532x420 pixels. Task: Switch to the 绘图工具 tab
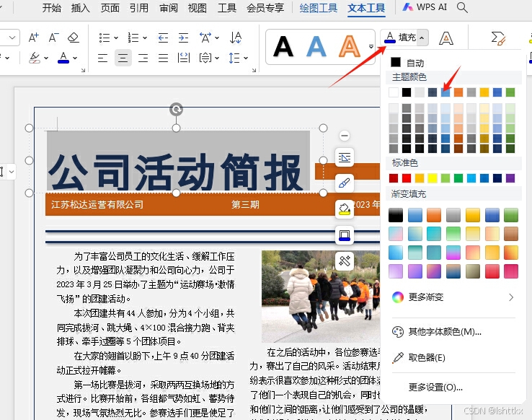pyautogui.click(x=318, y=8)
